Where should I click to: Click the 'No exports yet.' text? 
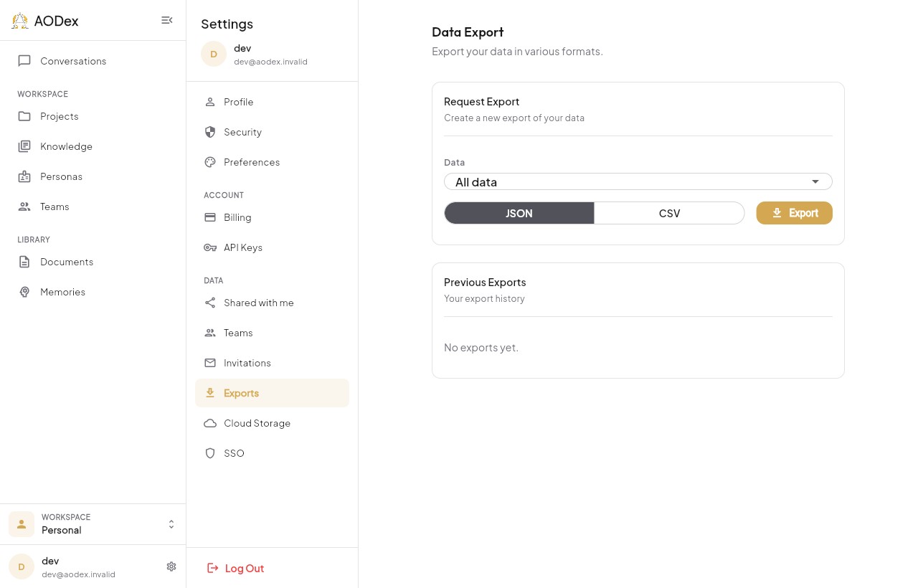481,348
